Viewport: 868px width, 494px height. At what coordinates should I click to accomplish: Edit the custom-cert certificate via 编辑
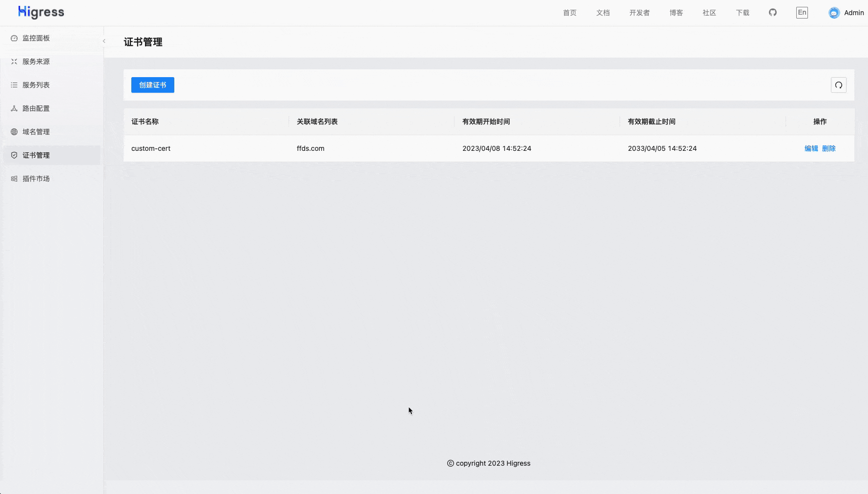point(811,148)
